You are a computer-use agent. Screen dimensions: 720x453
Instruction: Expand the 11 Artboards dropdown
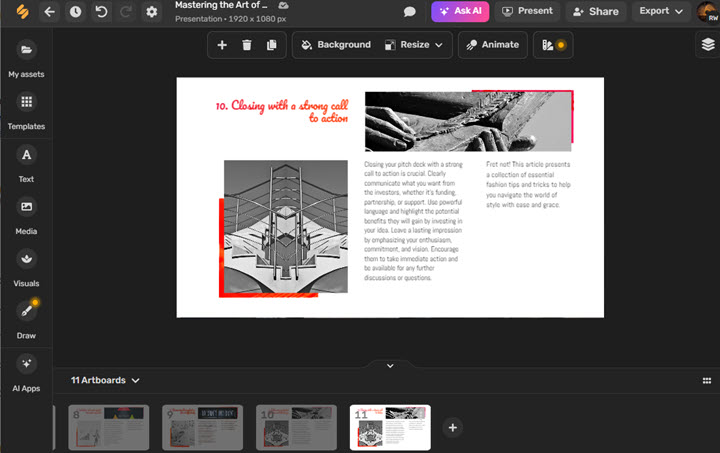click(x=105, y=381)
